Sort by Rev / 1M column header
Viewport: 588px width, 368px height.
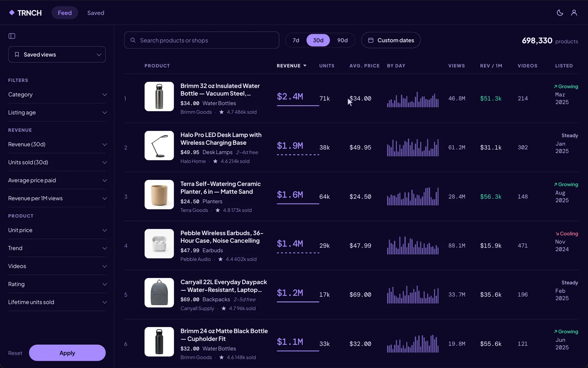(491, 65)
